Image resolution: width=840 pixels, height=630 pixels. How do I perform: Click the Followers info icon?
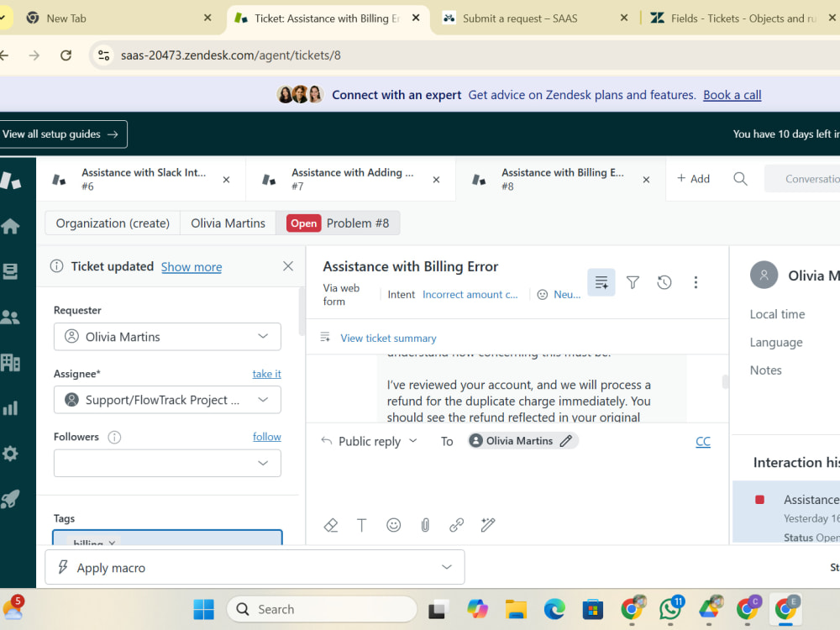(x=114, y=437)
